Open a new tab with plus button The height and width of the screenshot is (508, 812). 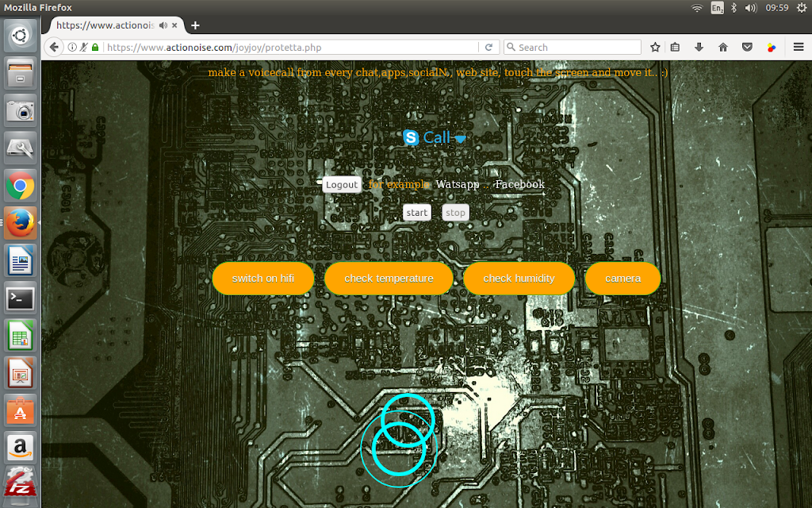coord(195,25)
